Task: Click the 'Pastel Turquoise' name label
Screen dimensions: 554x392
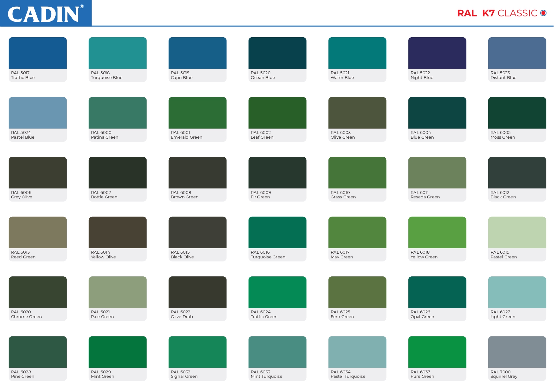Action: click(x=348, y=377)
